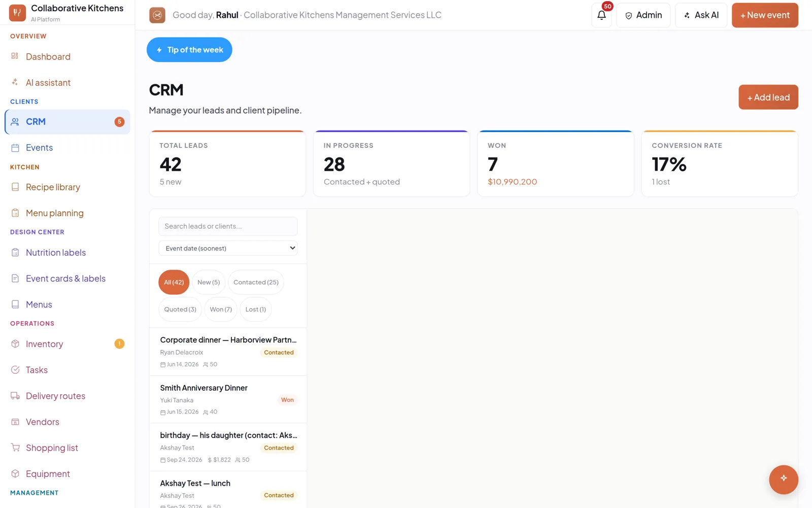The height and width of the screenshot is (508, 812).
Task: Click the Conversion Rate 17% card
Action: (x=720, y=164)
